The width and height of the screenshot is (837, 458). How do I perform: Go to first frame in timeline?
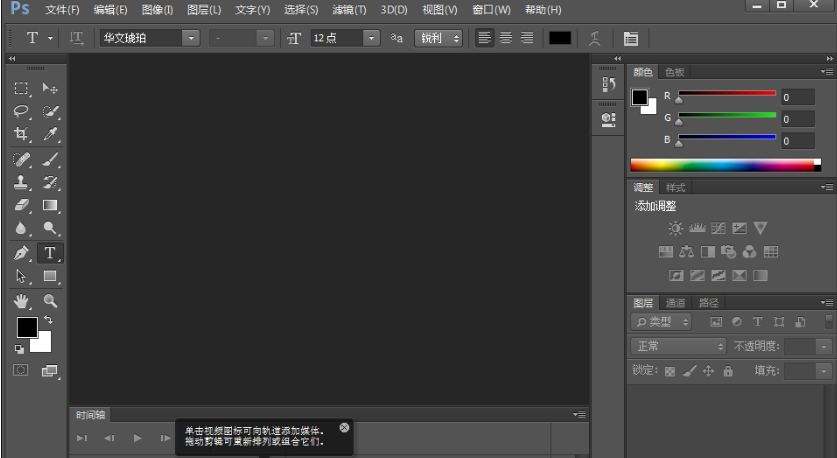click(x=82, y=438)
